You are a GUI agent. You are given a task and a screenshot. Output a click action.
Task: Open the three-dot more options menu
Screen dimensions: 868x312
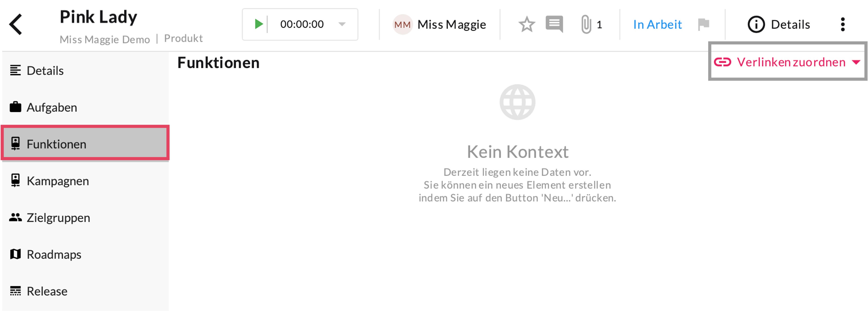point(842,24)
